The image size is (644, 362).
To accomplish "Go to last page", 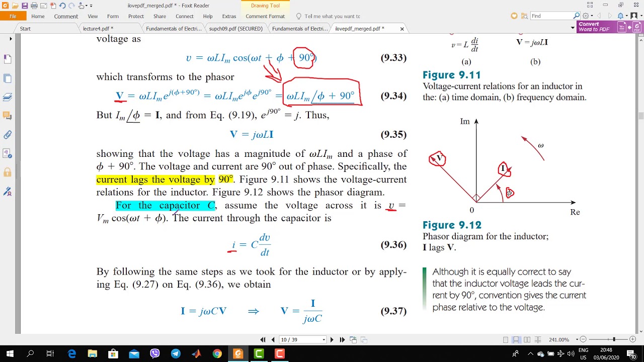I will [x=342, y=340].
